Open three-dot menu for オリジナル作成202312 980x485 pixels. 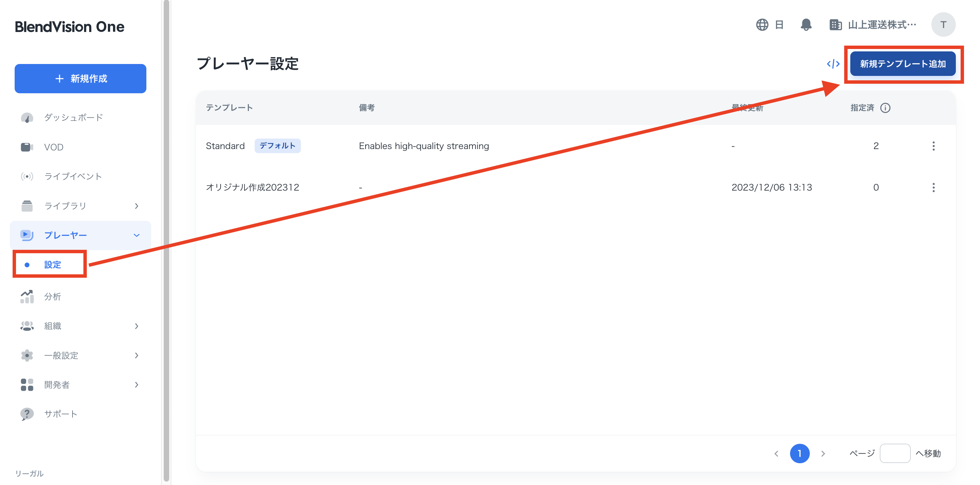coord(933,188)
